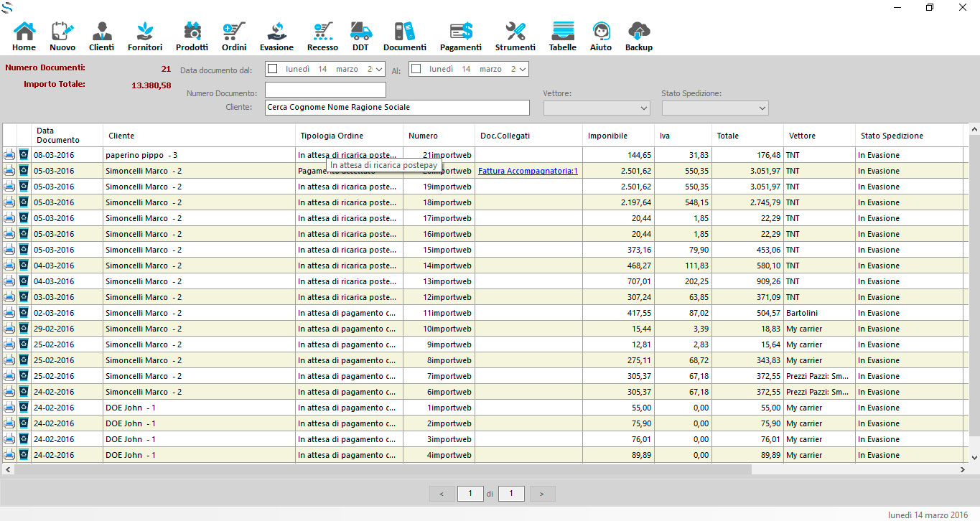Select the '18importweb' cell
This screenshot has width=980, height=521.
click(439, 202)
